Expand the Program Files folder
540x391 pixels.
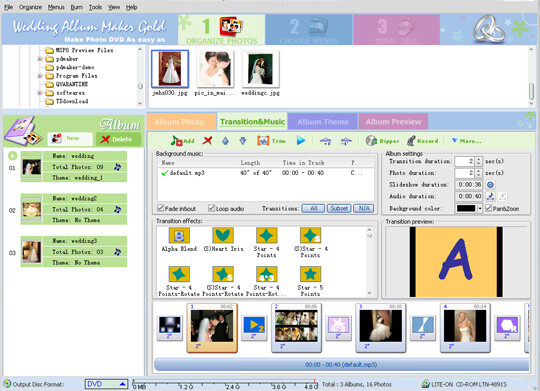40,76
